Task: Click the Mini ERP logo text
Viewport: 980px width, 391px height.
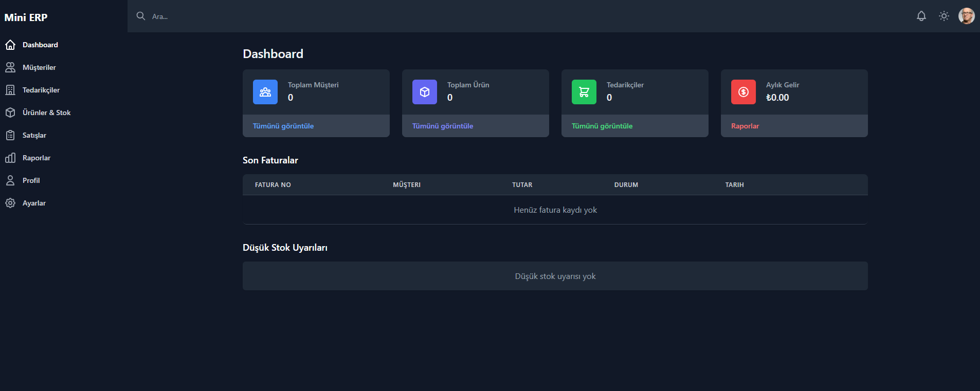Action: coord(26,17)
